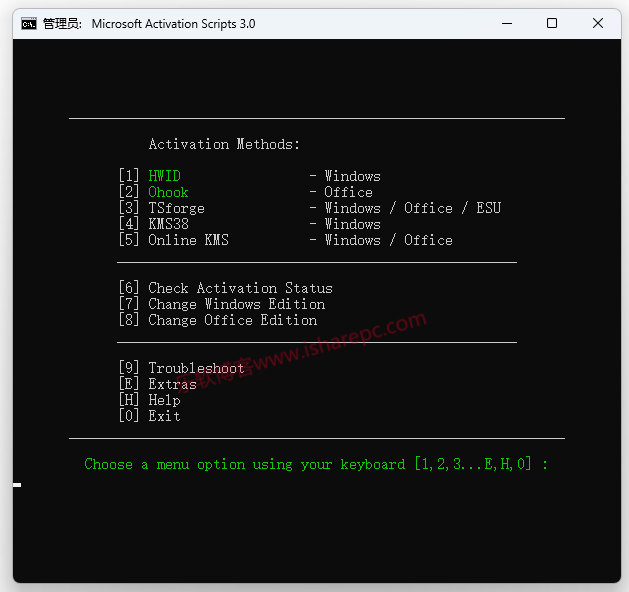
Task: Click the Extras menu line
Action: [158, 384]
